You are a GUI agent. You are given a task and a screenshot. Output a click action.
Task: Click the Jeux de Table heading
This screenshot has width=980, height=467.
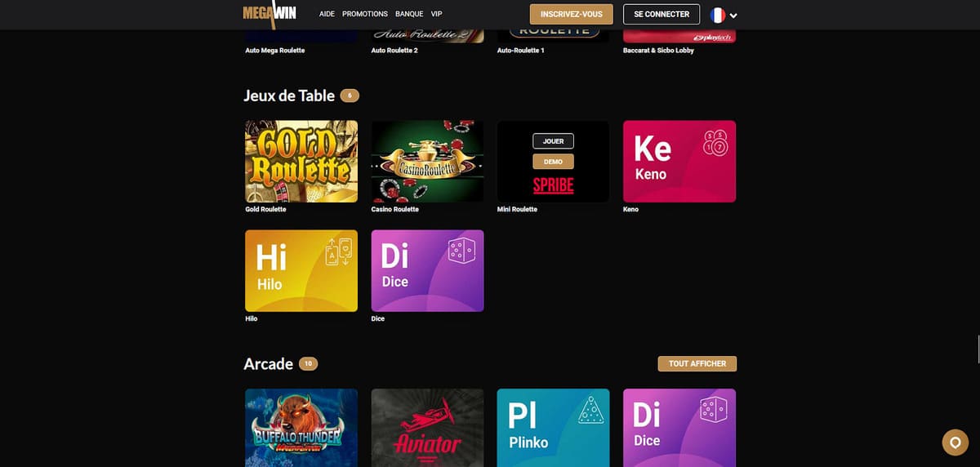coord(289,96)
